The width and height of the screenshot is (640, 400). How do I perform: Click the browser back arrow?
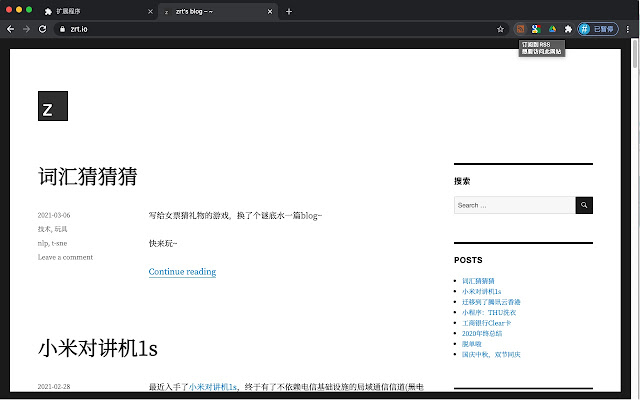tap(11, 29)
